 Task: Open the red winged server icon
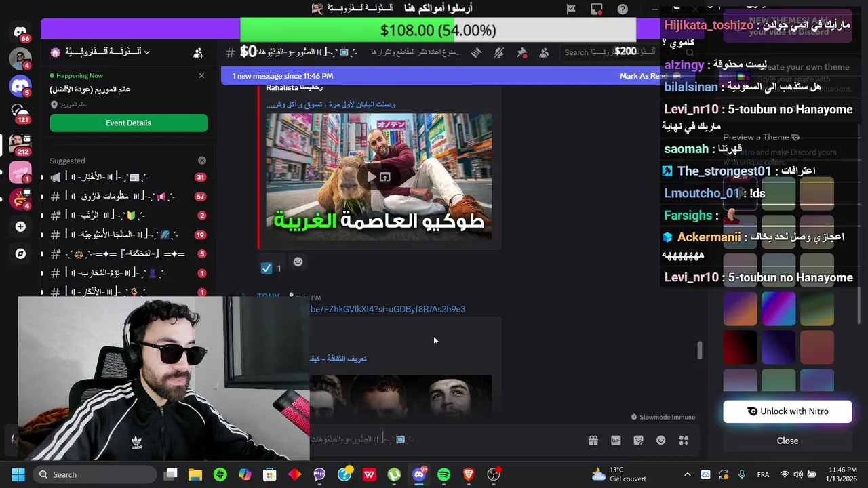point(20,199)
